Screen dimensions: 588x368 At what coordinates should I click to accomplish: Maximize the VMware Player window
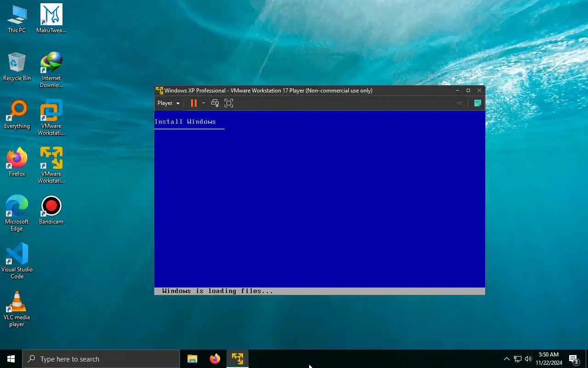468,90
